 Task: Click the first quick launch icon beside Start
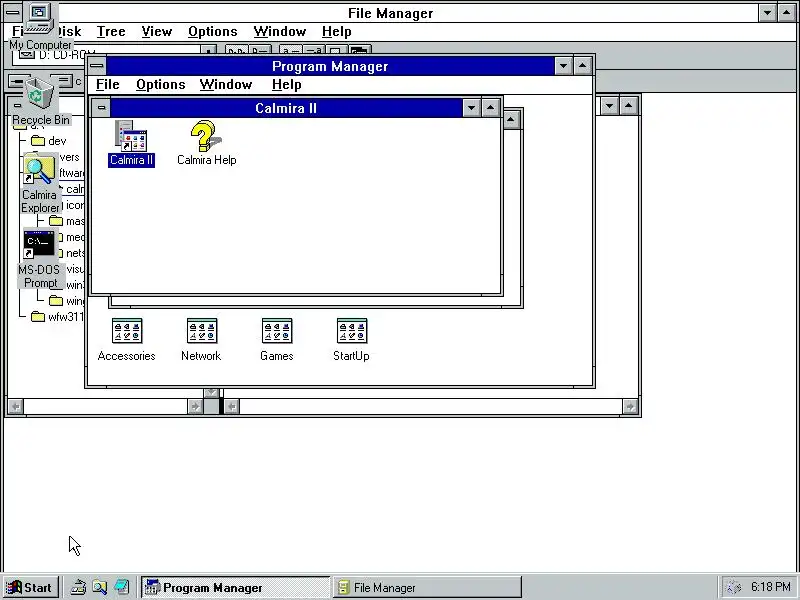click(x=78, y=587)
